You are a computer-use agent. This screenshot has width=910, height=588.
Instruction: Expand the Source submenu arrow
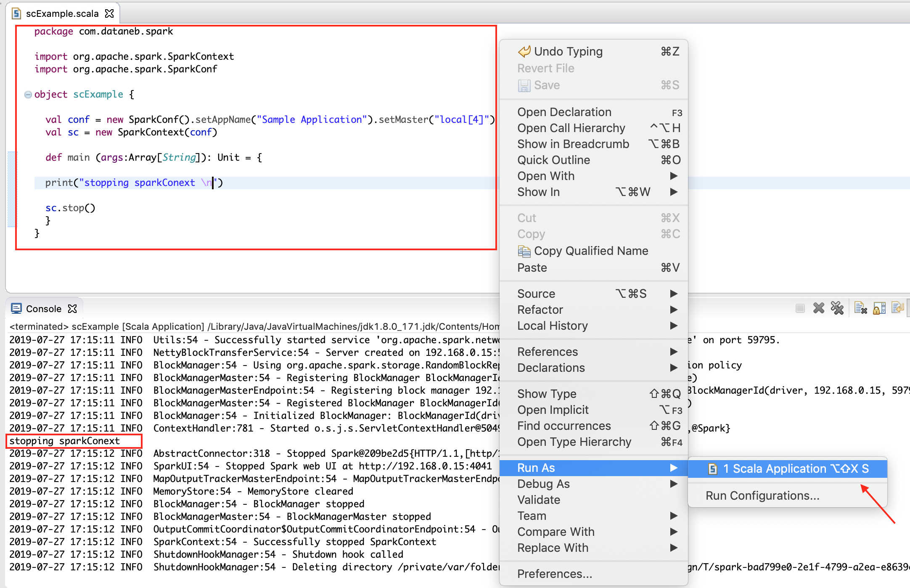tap(674, 294)
